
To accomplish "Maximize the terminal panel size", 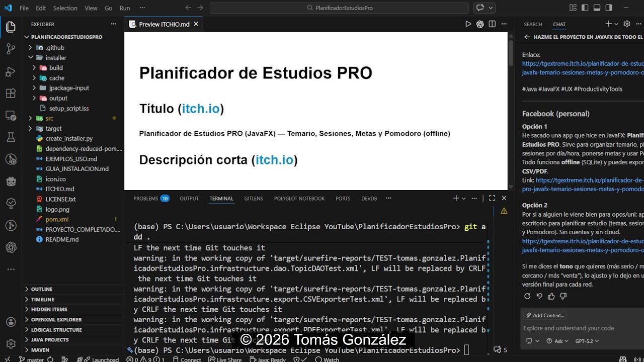I will (x=492, y=199).
